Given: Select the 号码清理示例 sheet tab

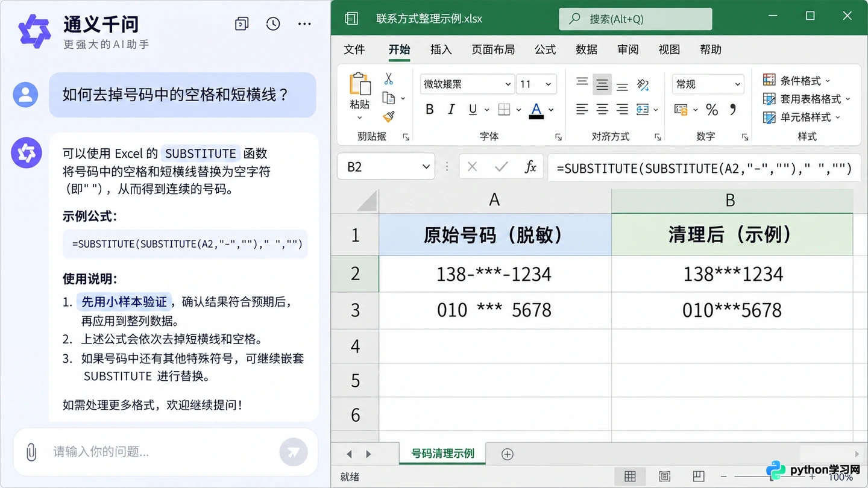Looking at the screenshot, I should coord(443,454).
